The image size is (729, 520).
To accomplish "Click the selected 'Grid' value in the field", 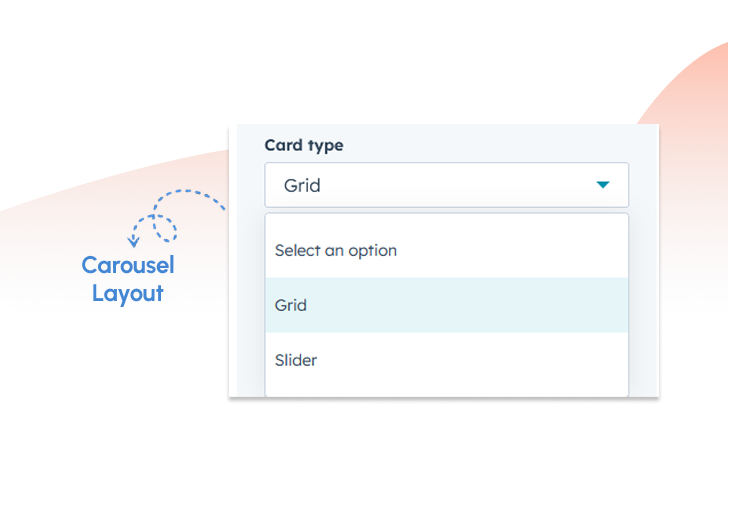I will [x=302, y=185].
